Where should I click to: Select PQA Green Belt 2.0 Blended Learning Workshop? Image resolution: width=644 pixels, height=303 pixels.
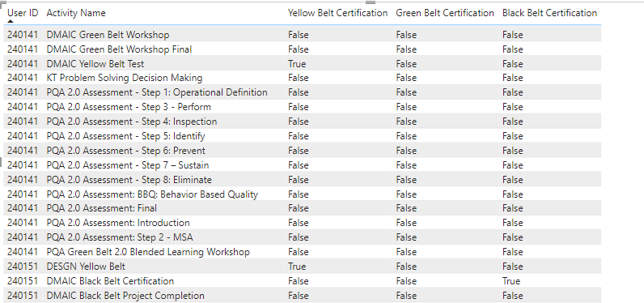(148, 252)
